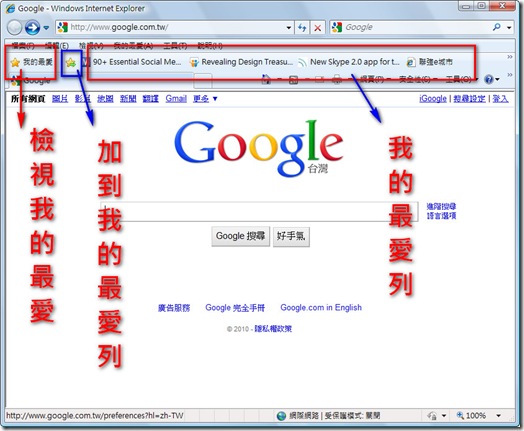Click the browser Back arrow button
The height and width of the screenshot is (431, 524).
[x=14, y=28]
